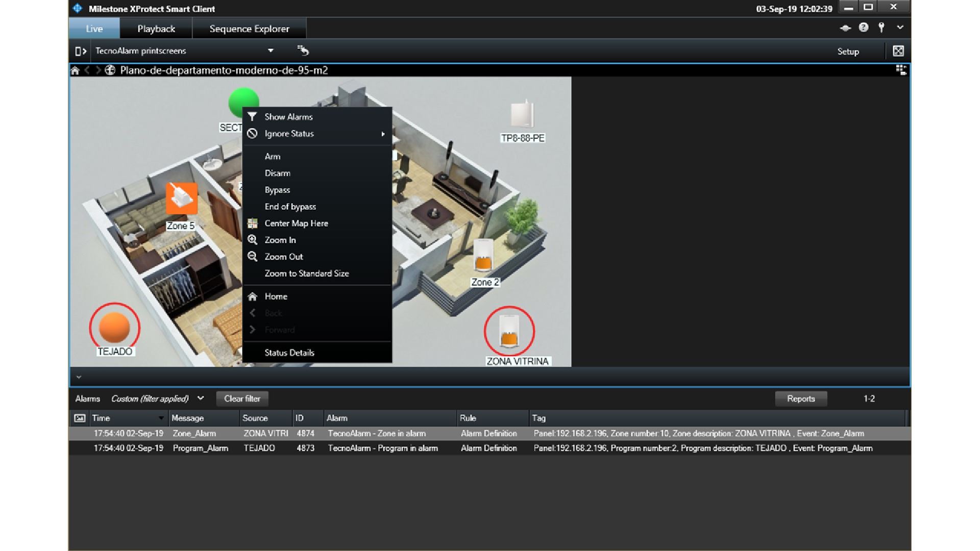
Task: Switch to the Playback tab
Action: click(x=156, y=29)
